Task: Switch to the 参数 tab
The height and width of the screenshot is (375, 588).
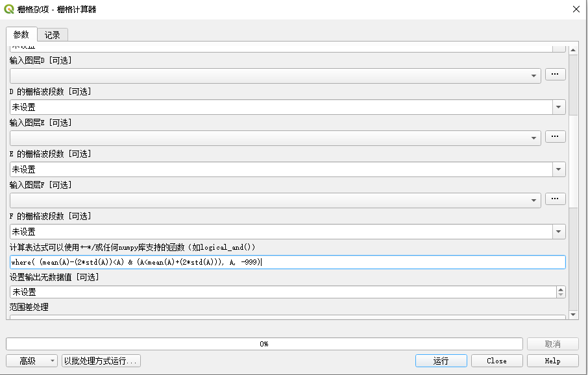Action: tap(21, 34)
